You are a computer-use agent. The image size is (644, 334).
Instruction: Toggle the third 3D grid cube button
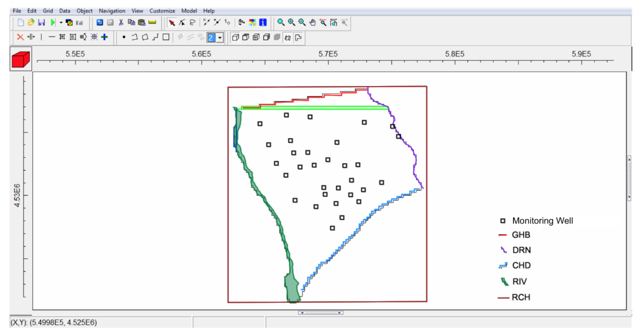coord(256,37)
